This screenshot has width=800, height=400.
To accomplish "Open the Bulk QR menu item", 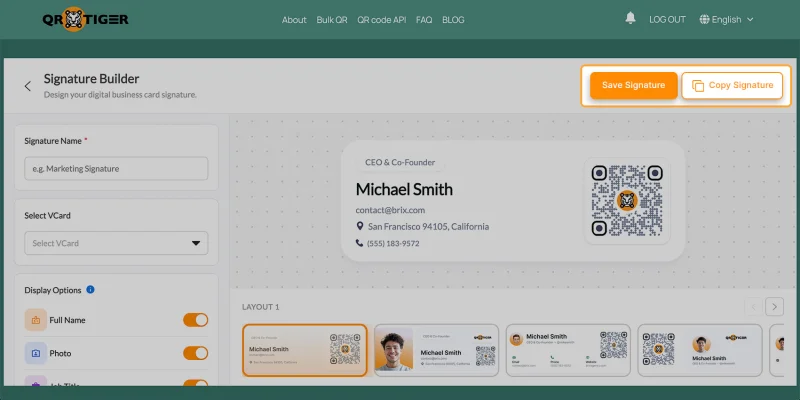I will tap(332, 20).
